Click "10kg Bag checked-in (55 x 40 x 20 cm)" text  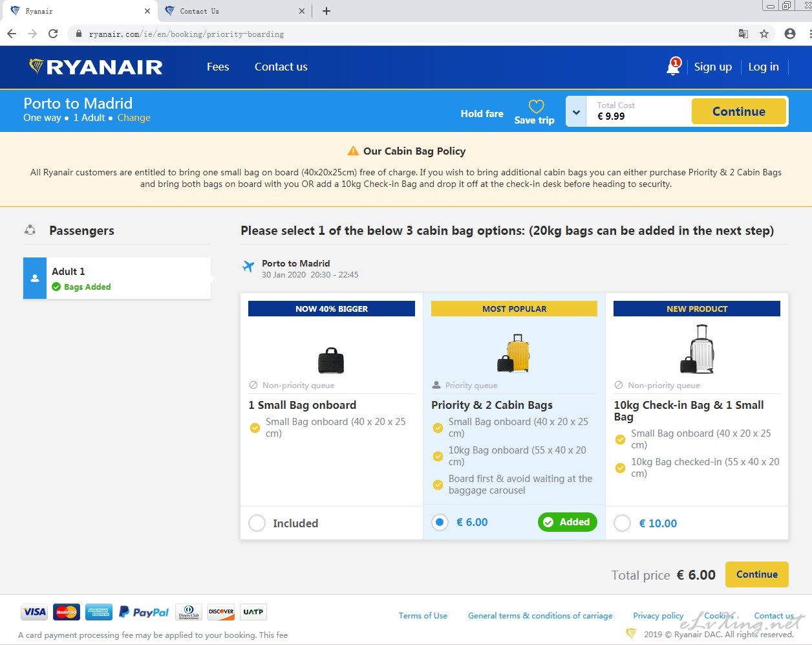click(705, 468)
